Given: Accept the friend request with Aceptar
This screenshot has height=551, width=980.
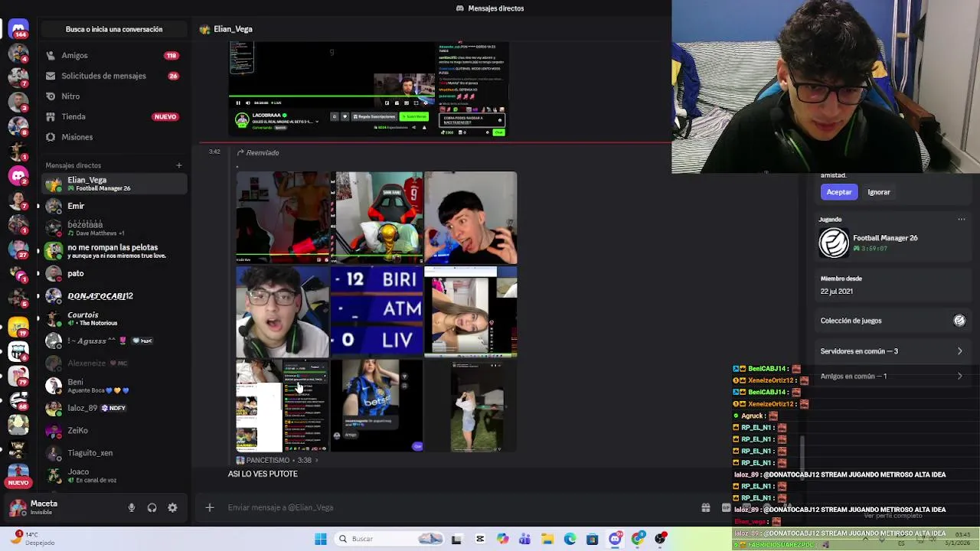Looking at the screenshot, I should click(838, 192).
